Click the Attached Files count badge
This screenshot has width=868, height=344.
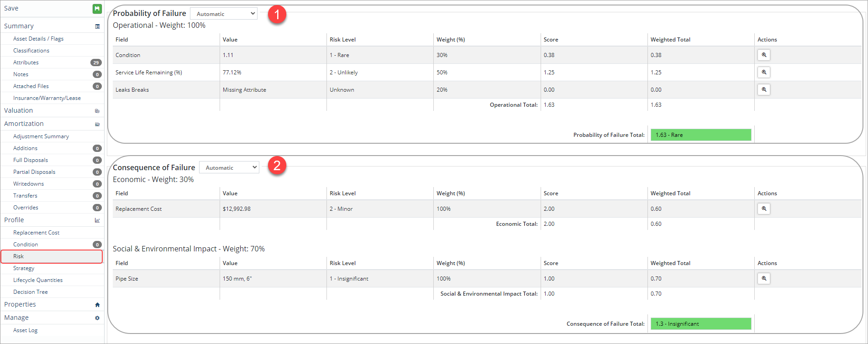(x=97, y=86)
